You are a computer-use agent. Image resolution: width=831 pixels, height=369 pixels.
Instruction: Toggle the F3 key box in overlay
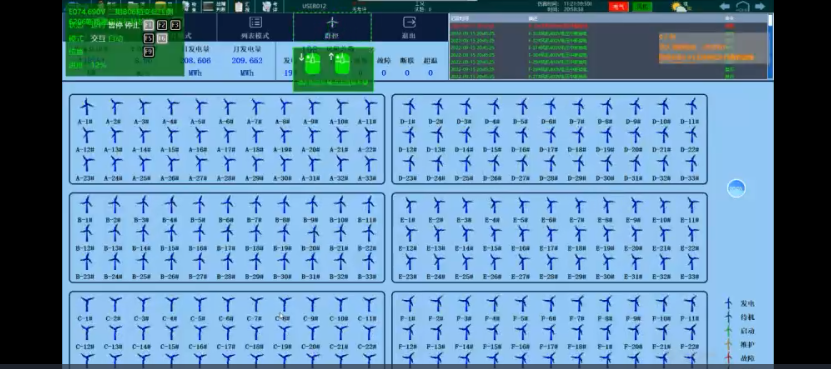point(174,25)
